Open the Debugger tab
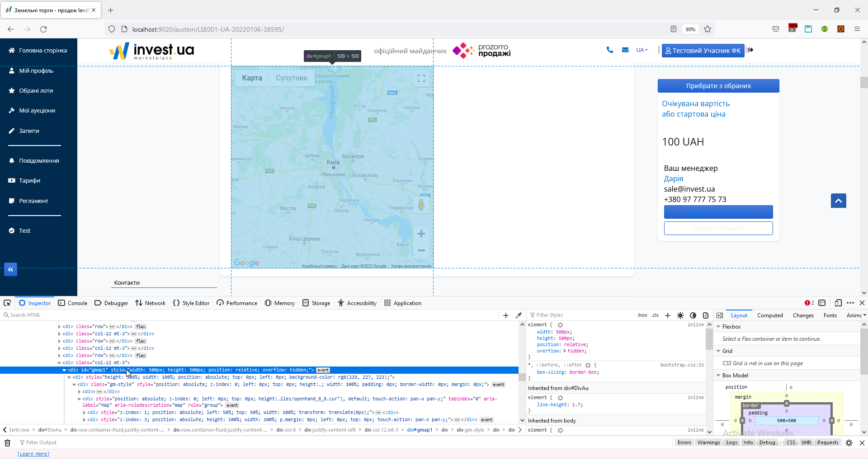Image resolution: width=868 pixels, height=470 pixels. (x=111, y=303)
